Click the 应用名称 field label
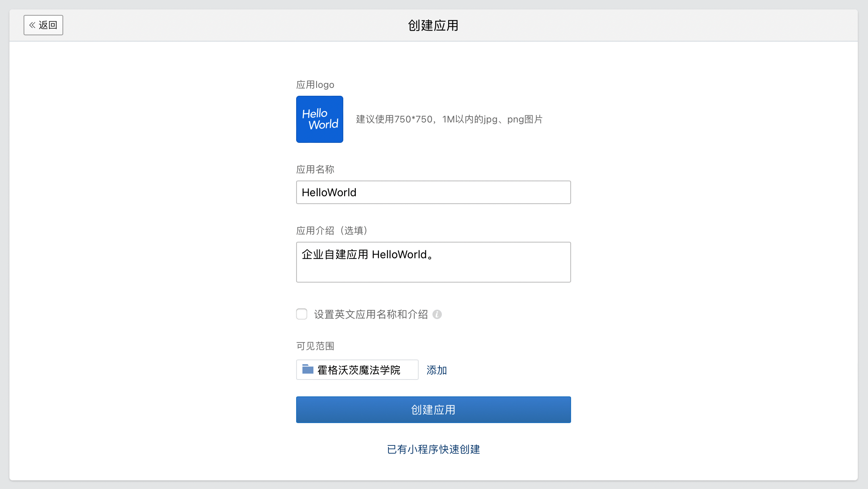This screenshot has height=489, width=868. 315,170
